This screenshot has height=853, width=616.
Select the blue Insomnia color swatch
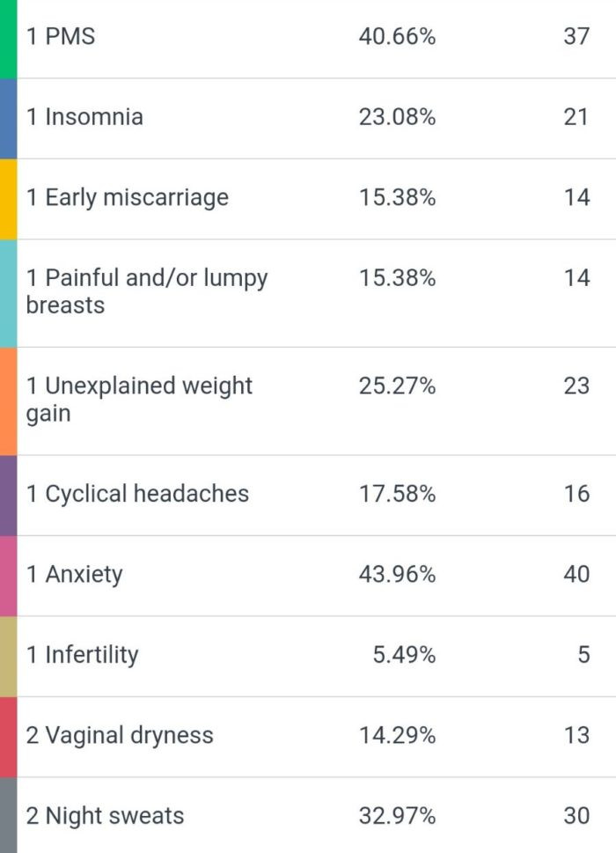click(8, 119)
